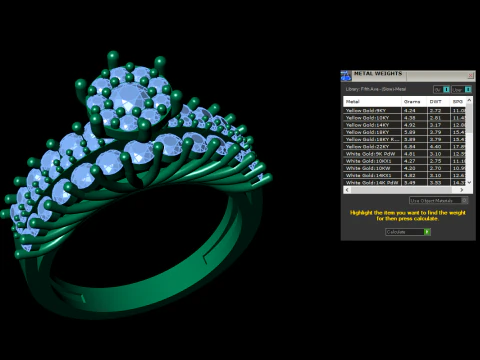The height and width of the screenshot is (360, 480).
Task: Click the 4.24 grams value for 9KY
Action: tap(410, 110)
